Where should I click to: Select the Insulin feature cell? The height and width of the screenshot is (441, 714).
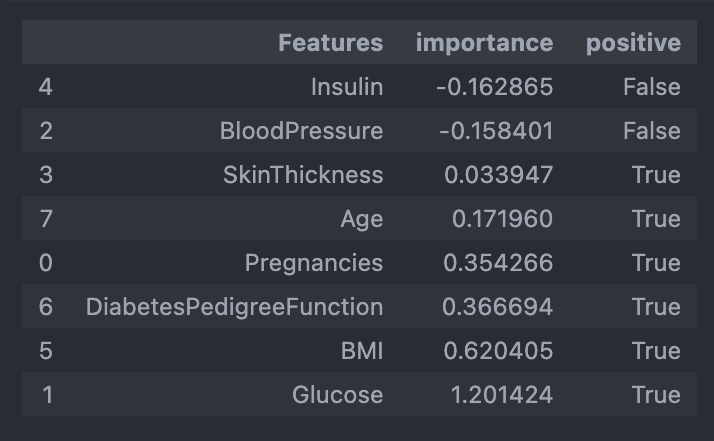click(346, 87)
